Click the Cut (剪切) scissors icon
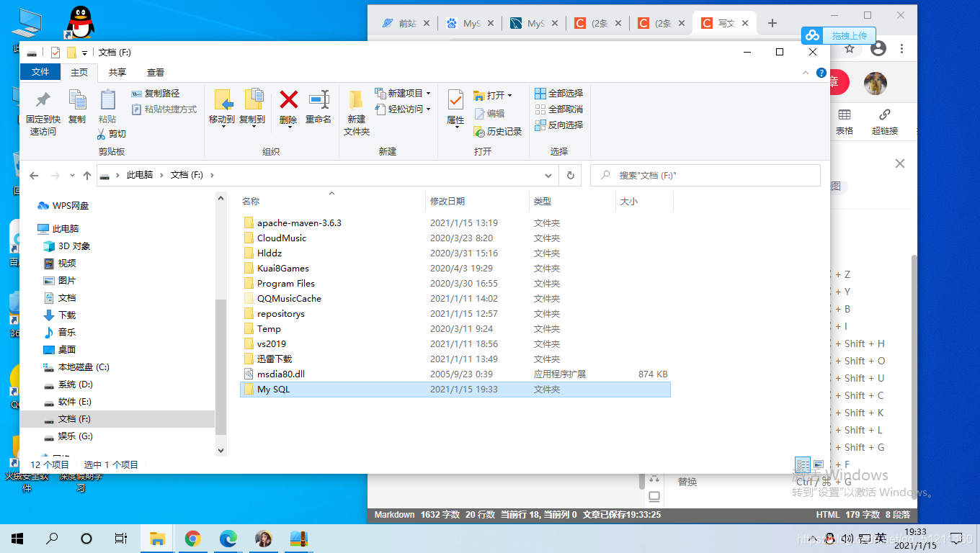Screen dimensions: 980x553 point(102,134)
